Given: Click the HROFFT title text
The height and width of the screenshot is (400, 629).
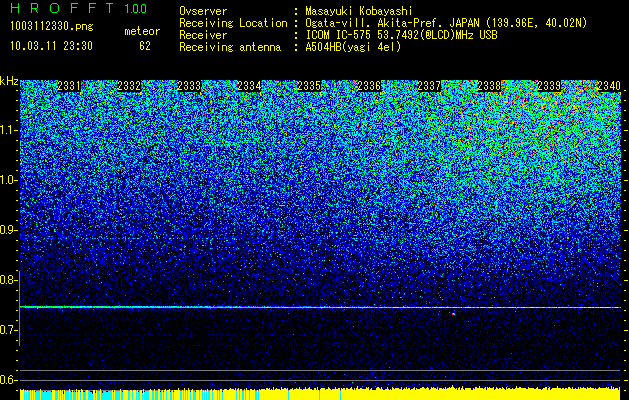Looking at the screenshot, I should click(62, 8).
